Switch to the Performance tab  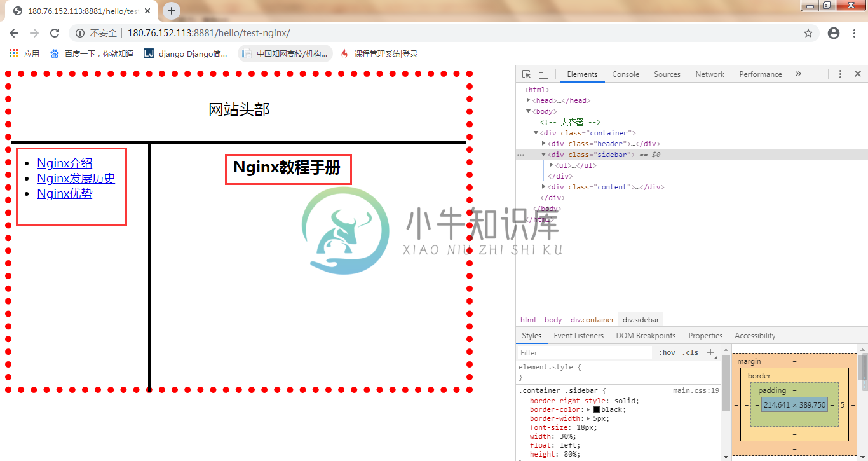[x=761, y=74]
